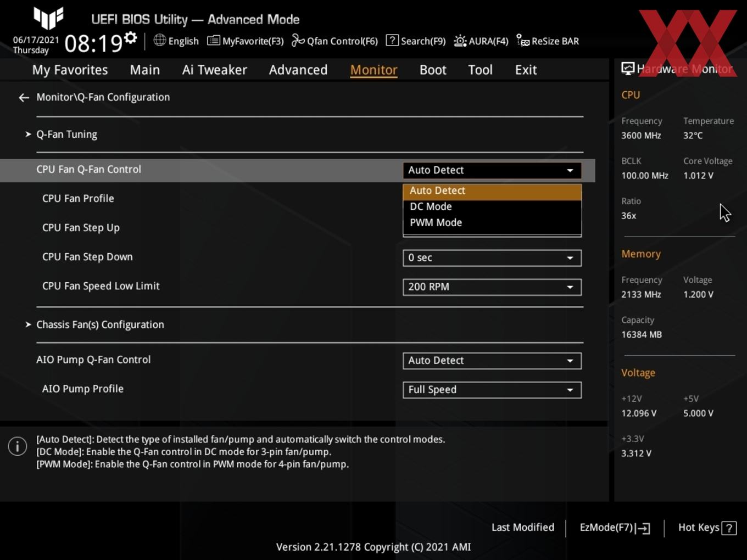
Task: Click the AURA lighting icon
Action: tap(460, 41)
